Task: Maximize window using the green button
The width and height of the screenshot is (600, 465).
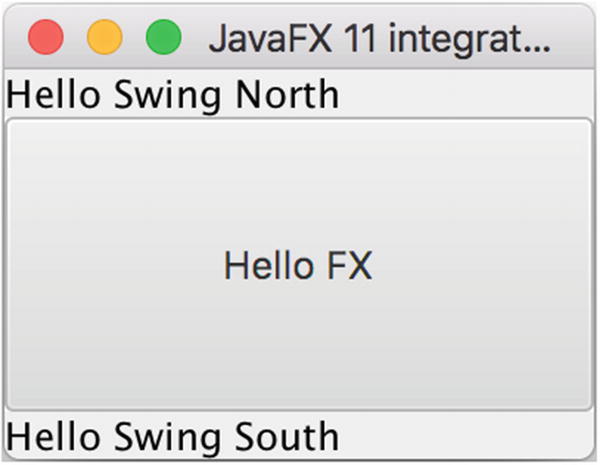Action: pos(163,38)
